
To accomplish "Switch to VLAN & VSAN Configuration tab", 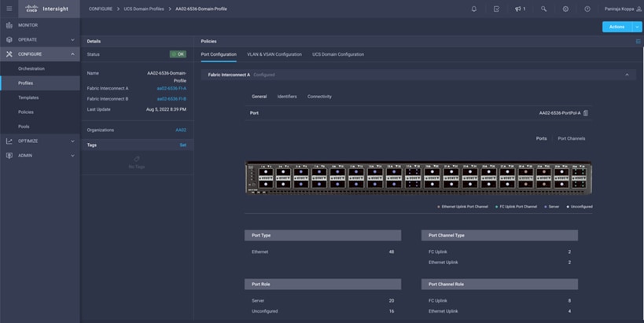I will [274, 54].
